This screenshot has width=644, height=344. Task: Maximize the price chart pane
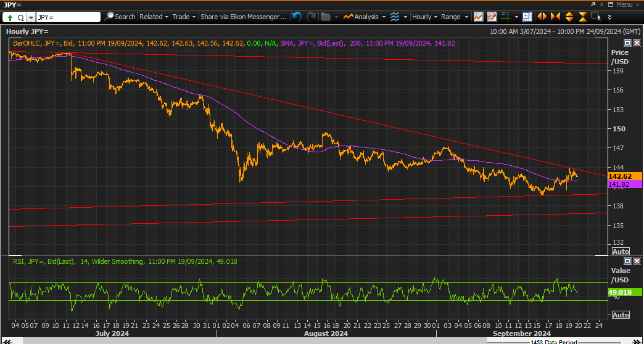point(627,43)
